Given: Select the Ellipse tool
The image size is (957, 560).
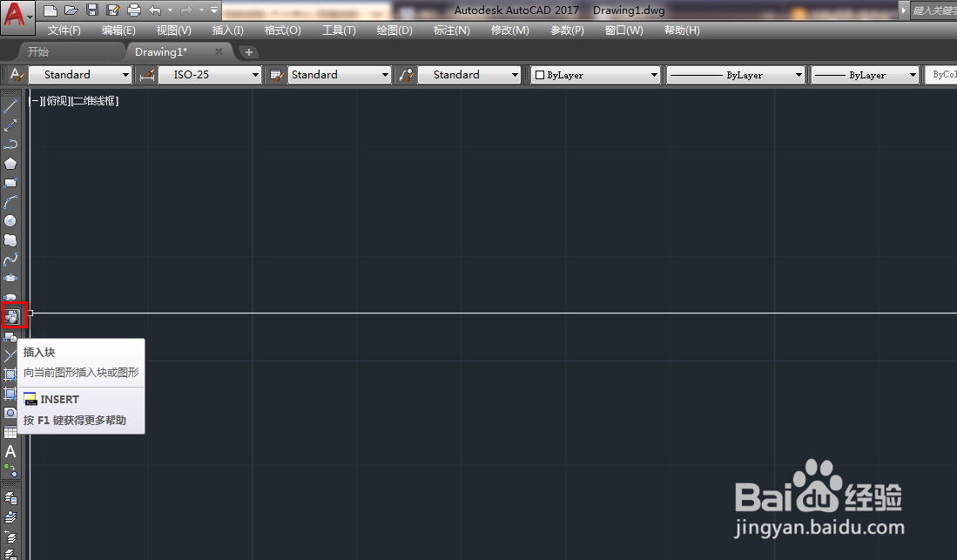Looking at the screenshot, I should point(10,279).
